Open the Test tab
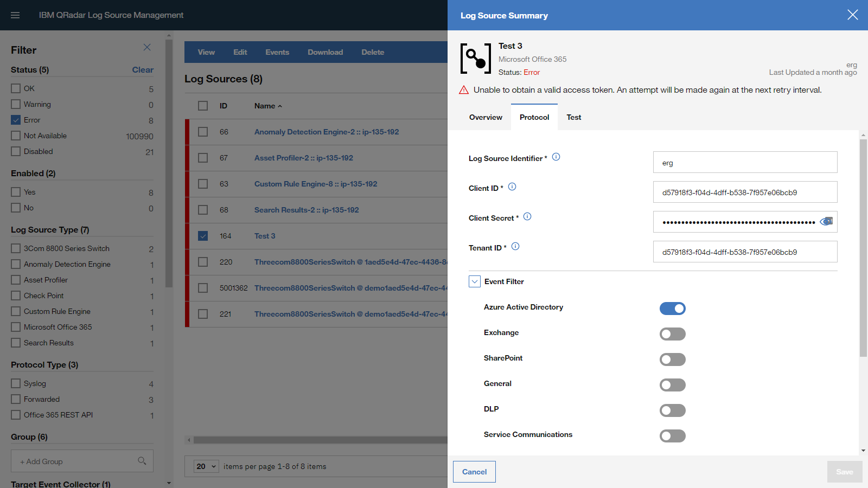This screenshot has height=488, width=868. point(573,117)
